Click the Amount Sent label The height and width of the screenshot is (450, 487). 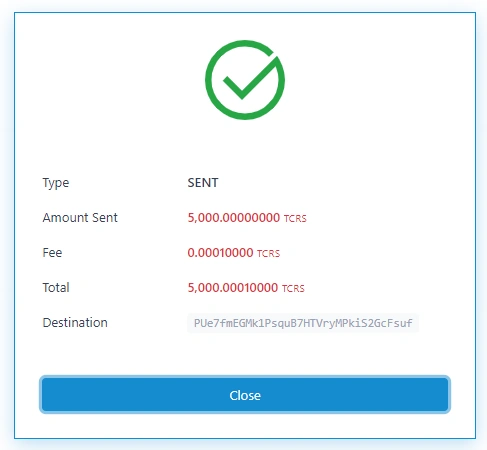point(80,218)
